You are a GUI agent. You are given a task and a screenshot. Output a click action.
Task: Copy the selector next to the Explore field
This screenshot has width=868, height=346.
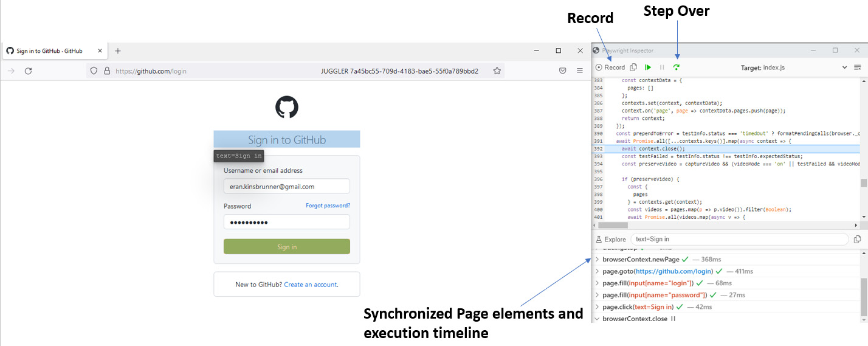tap(858, 240)
